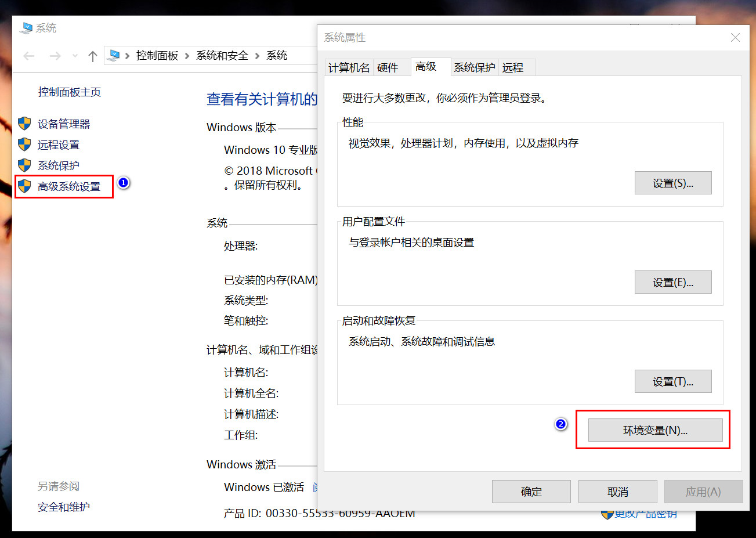Open 设备管理器 from the sidebar
Viewport: 756px width, 538px height.
click(64, 124)
